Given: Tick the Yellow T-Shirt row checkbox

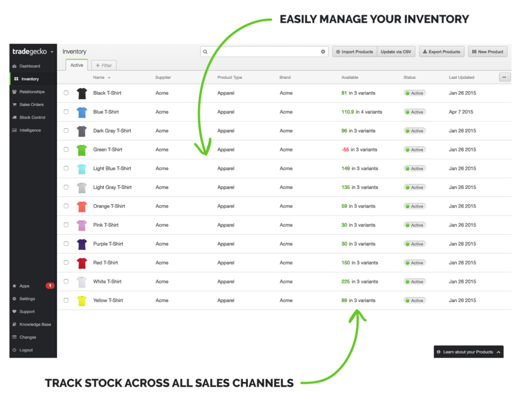Looking at the screenshot, I should pyautogui.click(x=66, y=300).
